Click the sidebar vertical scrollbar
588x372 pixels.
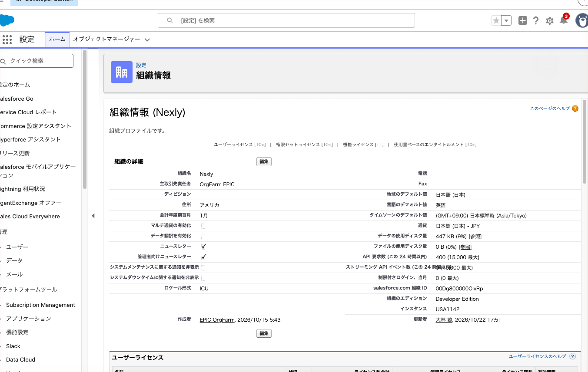[85, 119]
